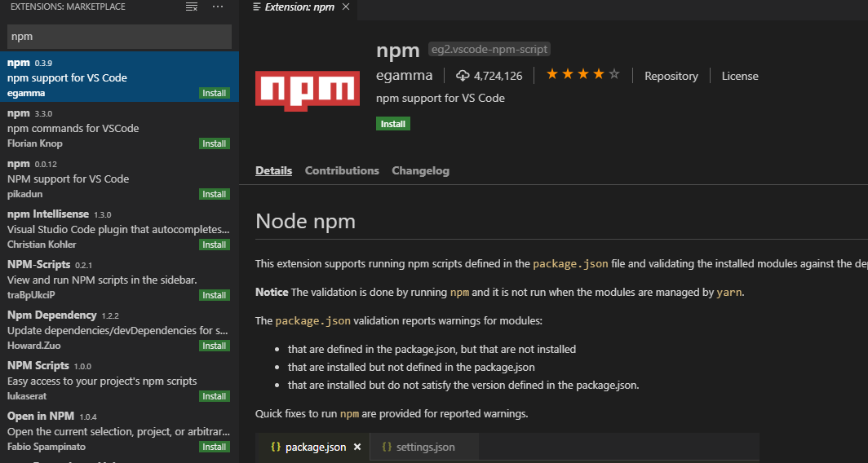Click the Node npm heading
The image size is (868, 463).
click(x=305, y=222)
